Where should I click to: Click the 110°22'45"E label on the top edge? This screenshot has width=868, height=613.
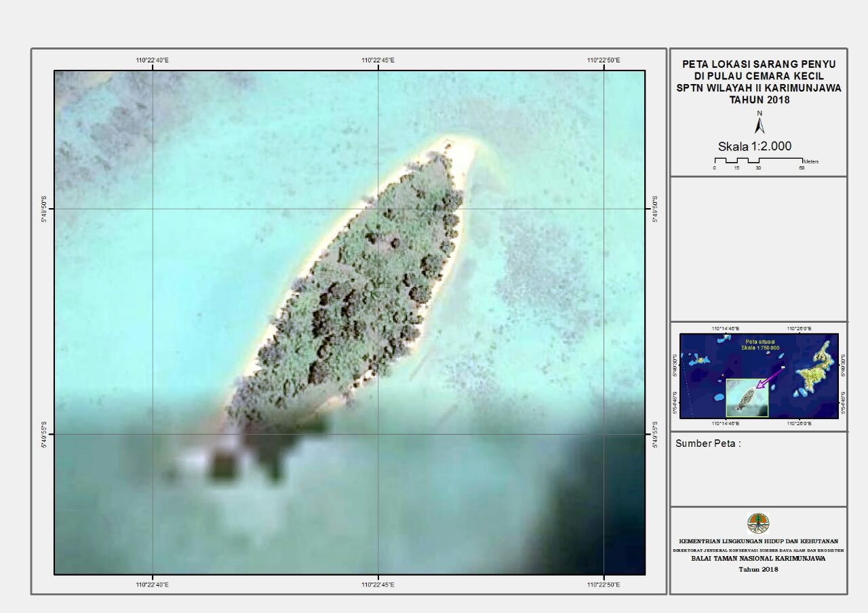click(x=378, y=60)
